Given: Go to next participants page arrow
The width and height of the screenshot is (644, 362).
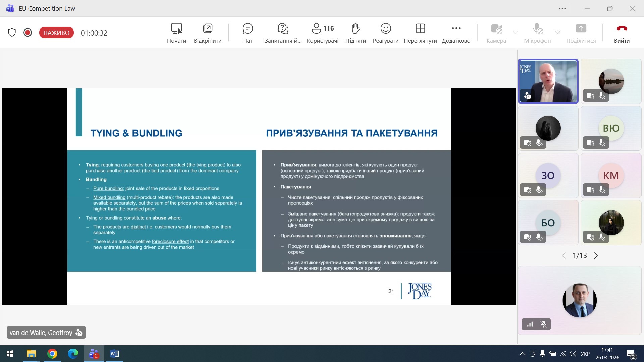Looking at the screenshot, I should point(596,256).
